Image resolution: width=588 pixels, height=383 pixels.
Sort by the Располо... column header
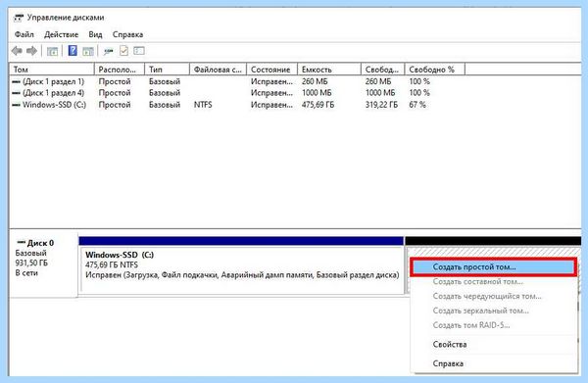tap(120, 70)
